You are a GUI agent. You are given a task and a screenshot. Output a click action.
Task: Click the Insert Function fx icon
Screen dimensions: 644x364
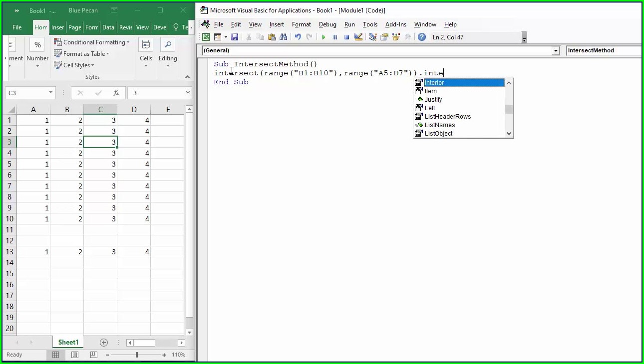coord(116,93)
